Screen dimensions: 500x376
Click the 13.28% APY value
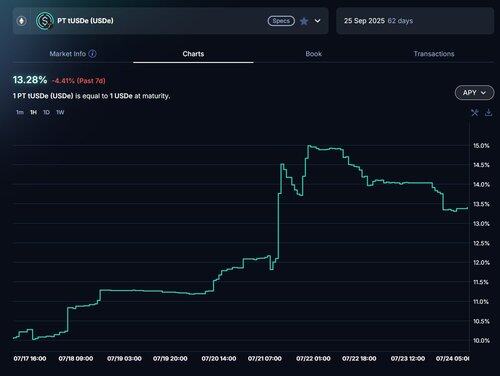coord(30,80)
